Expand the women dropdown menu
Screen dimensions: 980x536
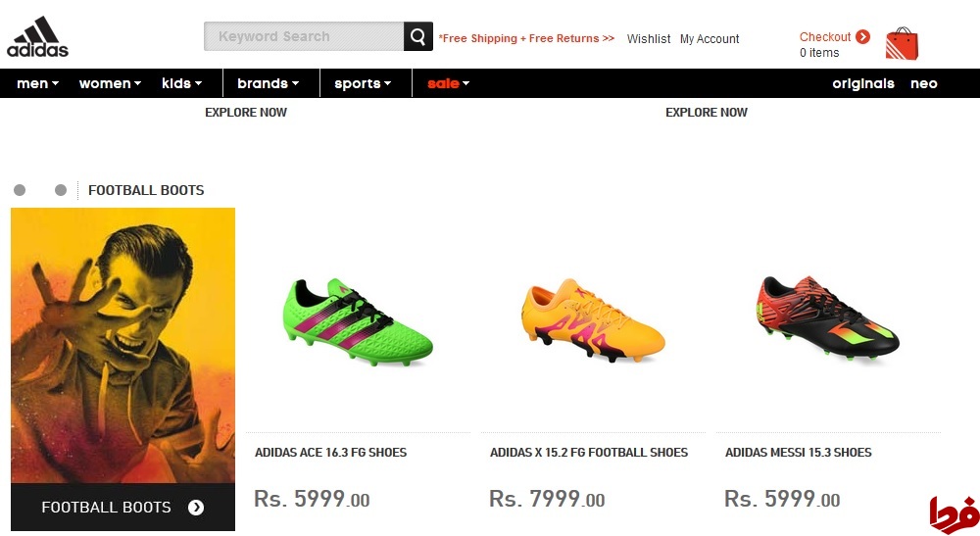click(110, 83)
